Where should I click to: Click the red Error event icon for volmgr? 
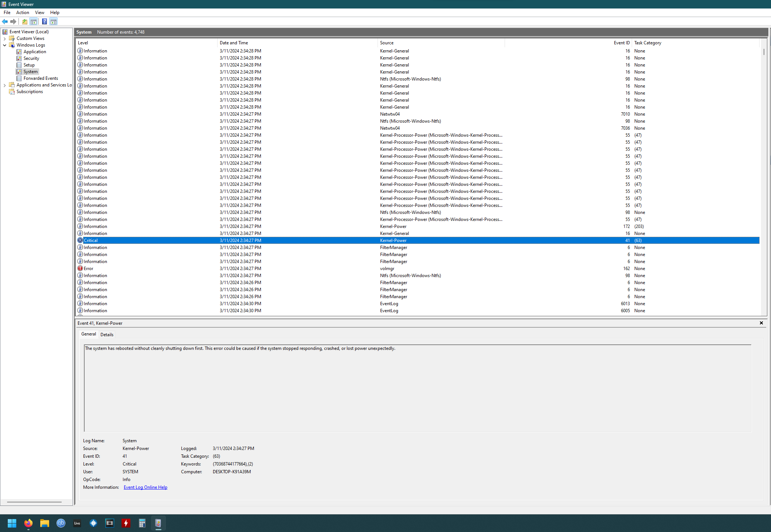[80, 269]
